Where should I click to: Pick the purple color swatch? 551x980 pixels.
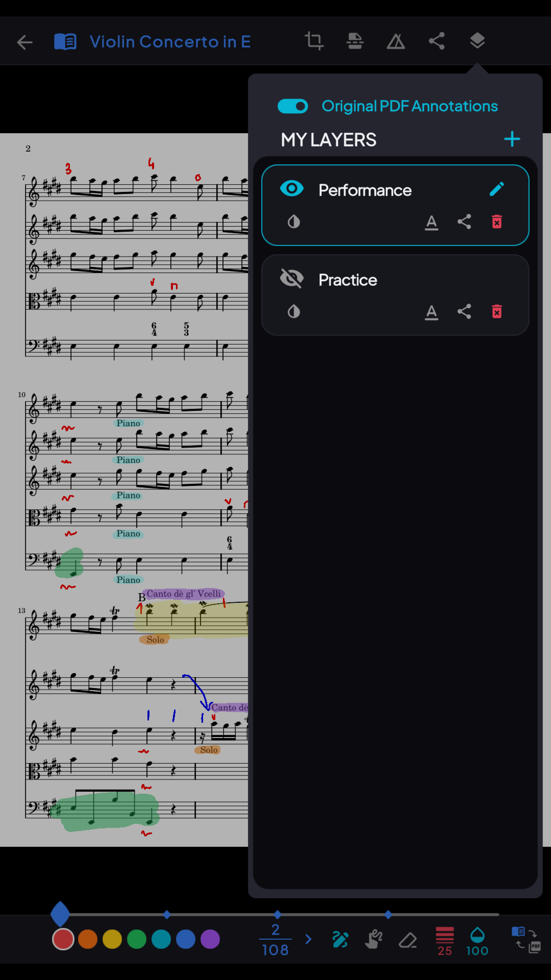click(x=210, y=939)
